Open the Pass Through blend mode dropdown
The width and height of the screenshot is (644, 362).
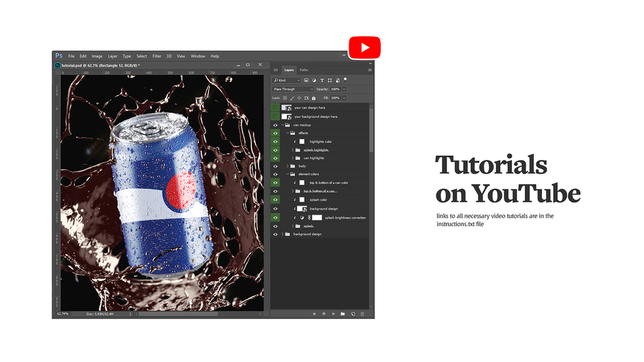[293, 89]
